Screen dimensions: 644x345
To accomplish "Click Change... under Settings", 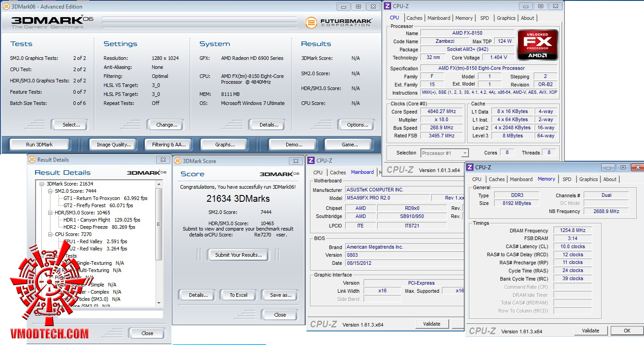I will 167,125.
